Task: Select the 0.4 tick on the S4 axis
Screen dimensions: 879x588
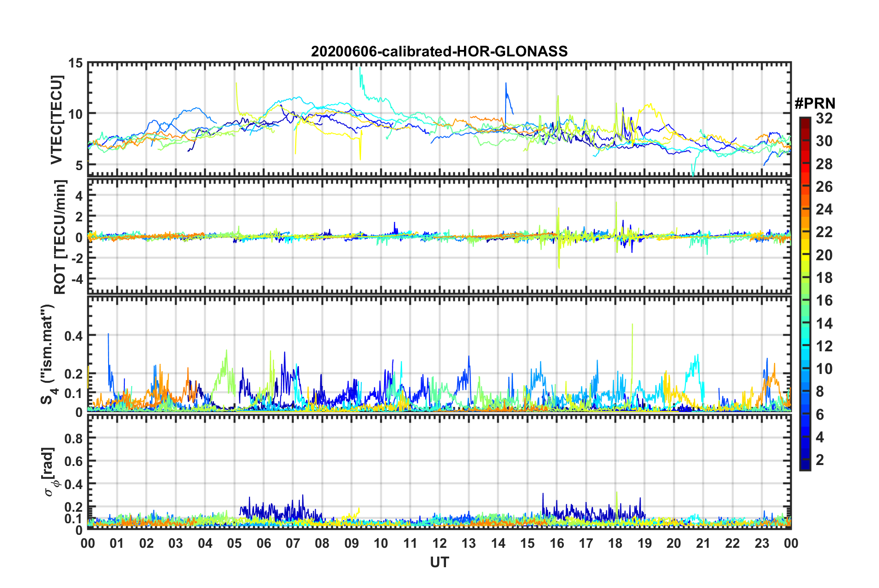Action: (73, 336)
